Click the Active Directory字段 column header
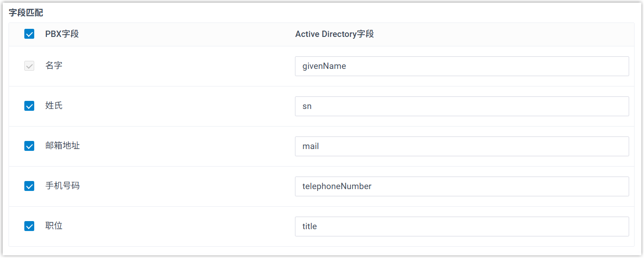The image size is (644, 258). 334,34
